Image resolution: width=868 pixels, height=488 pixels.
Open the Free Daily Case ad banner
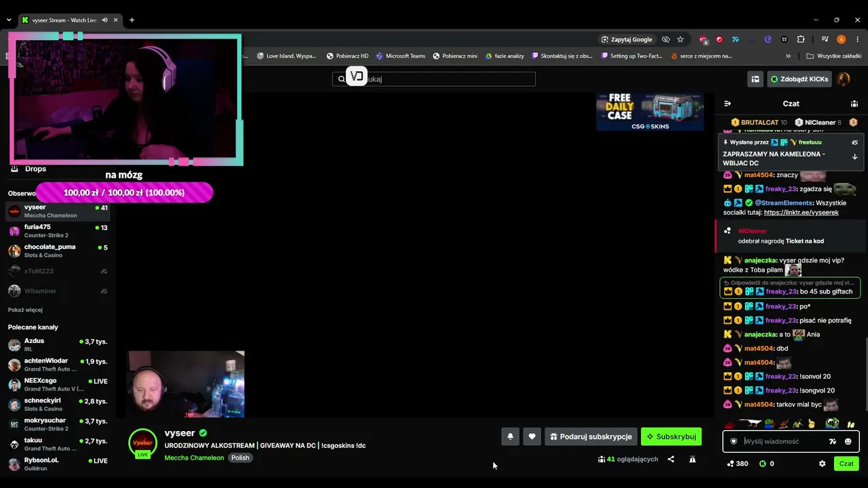pyautogui.click(x=650, y=112)
